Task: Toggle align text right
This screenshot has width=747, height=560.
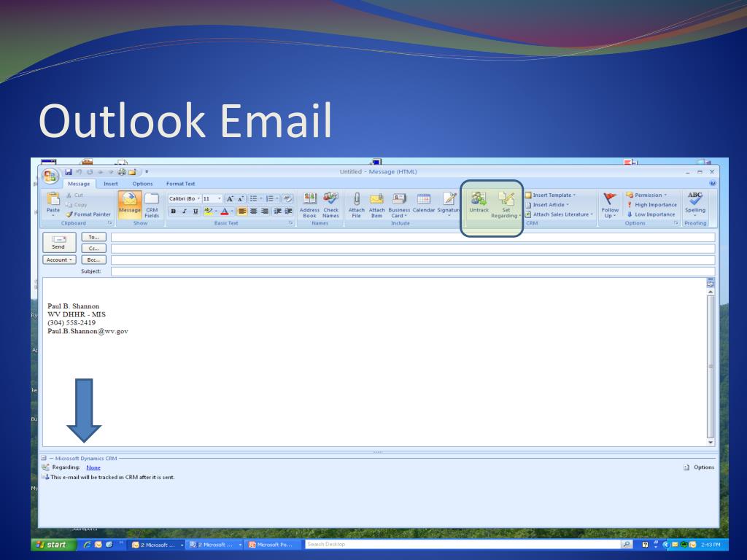Action: click(264, 211)
